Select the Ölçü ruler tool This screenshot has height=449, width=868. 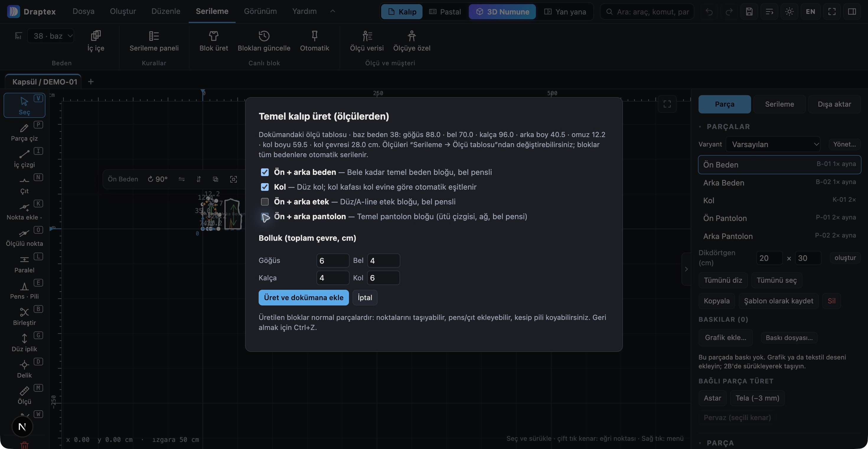pos(24,395)
